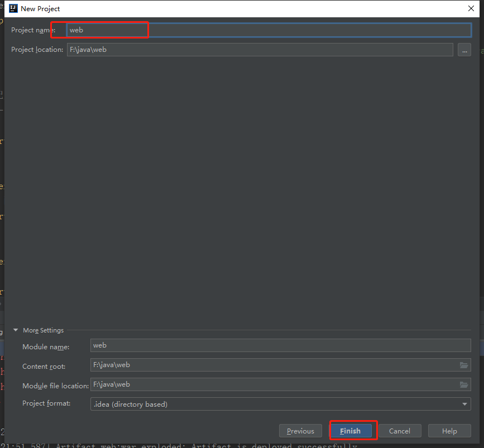Click the 'Project location:' label
The width and height of the screenshot is (484, 448).
tap(37, 50)
